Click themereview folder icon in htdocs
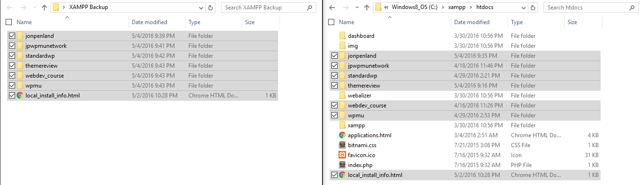Viewport: 644px width, 185px height. pyautogui.click(x=342, y=86)
